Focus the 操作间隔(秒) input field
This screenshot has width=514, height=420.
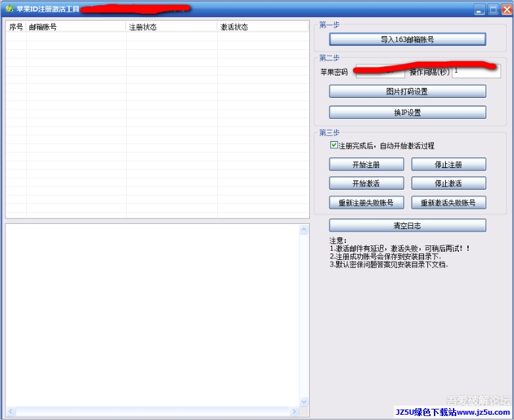[477, 72]
